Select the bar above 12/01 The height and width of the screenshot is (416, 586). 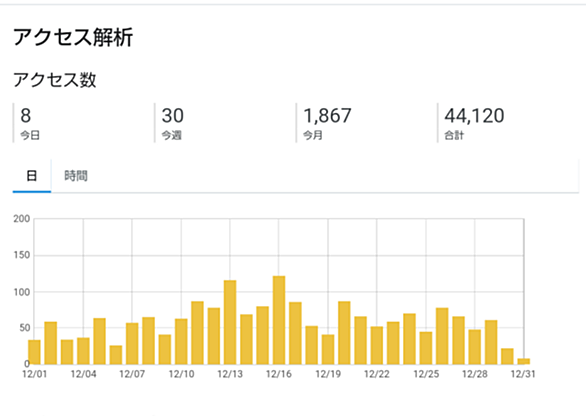coord(34,352)
